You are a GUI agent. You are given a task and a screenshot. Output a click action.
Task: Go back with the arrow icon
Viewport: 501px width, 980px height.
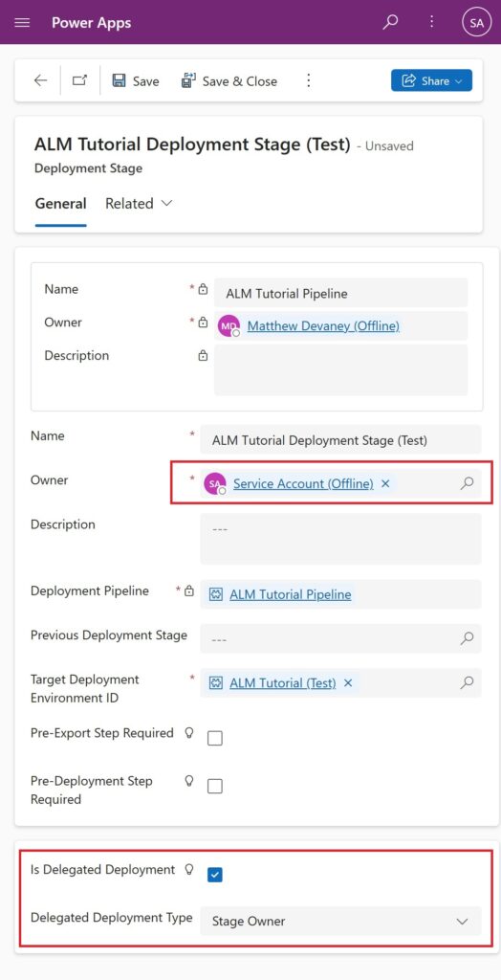coord(40,80)
